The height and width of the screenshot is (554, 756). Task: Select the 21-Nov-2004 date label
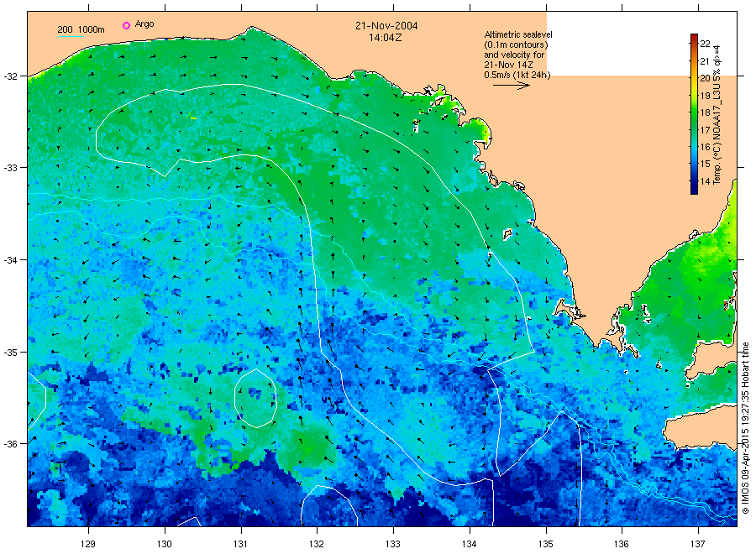point(386,25)
